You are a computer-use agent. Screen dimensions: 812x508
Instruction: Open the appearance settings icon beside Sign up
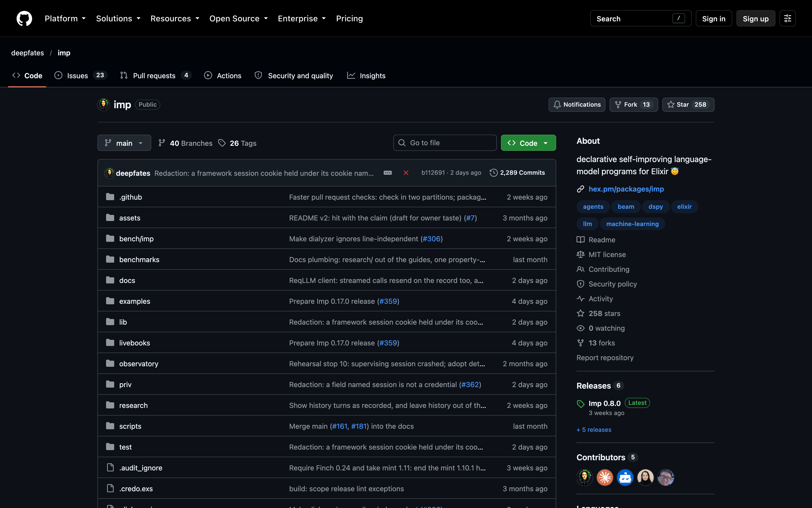(x=787, y=19)
